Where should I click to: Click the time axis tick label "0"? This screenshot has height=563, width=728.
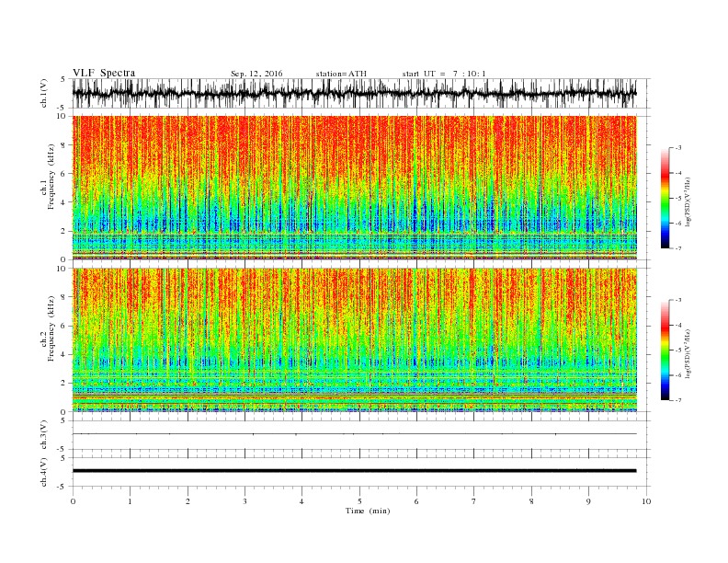coord(73,501)
